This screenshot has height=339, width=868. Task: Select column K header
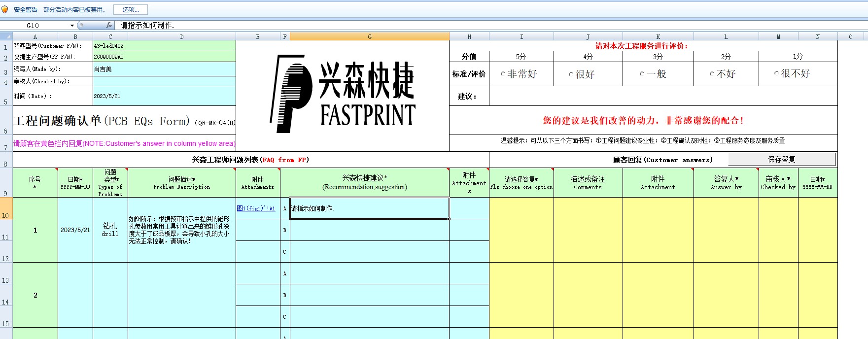coord(658,36)
